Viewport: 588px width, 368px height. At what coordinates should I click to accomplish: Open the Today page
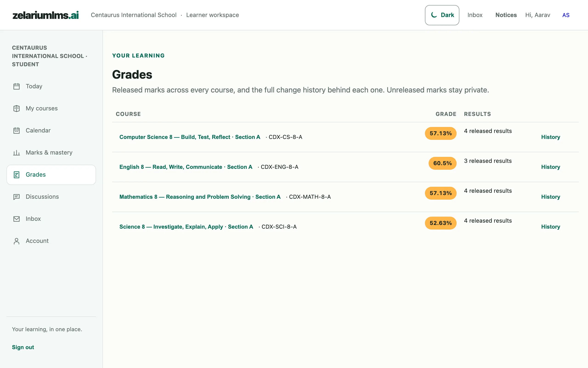tap(51, 86)
